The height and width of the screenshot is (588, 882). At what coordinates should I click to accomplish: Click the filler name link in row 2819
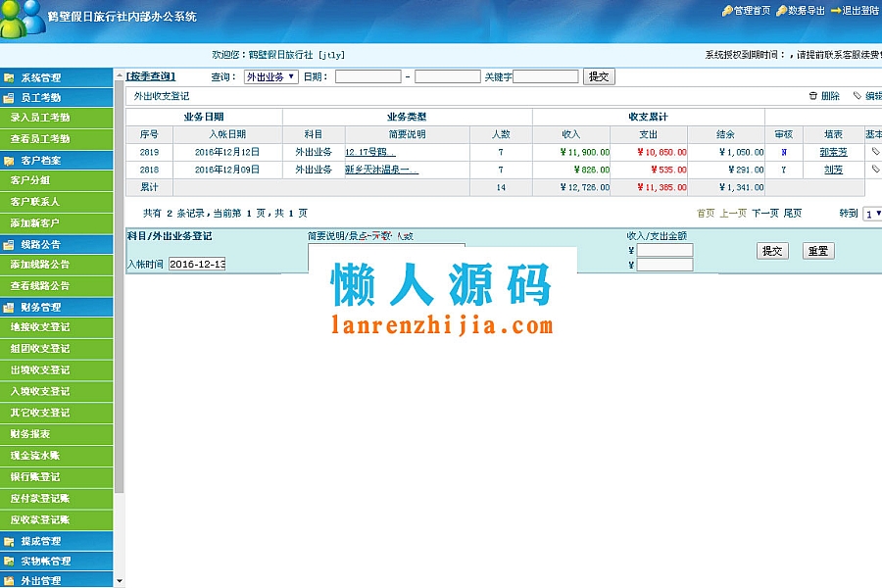click(x=833, y=152)
